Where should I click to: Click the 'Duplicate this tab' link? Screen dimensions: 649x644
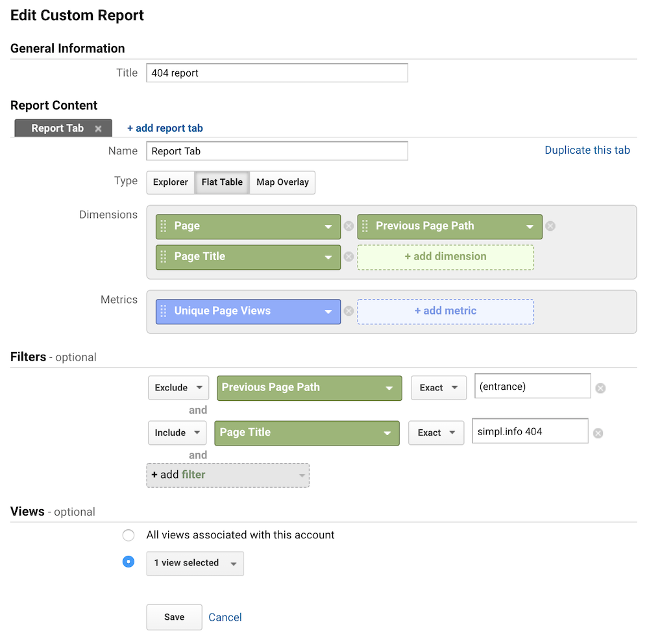point(587,150)
